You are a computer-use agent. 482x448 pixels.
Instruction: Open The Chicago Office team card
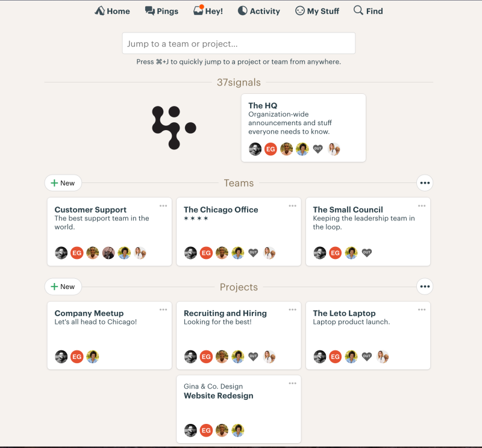click(x=239, y=232)
